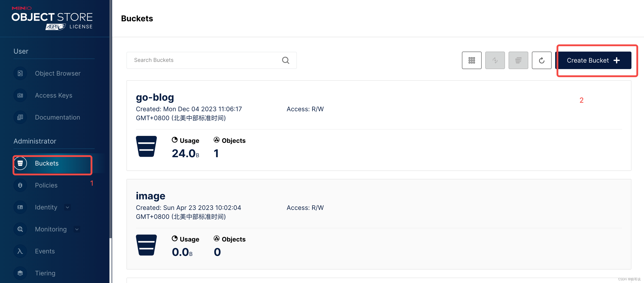Select Buckets in the sidebar

[x=46, y=163]
